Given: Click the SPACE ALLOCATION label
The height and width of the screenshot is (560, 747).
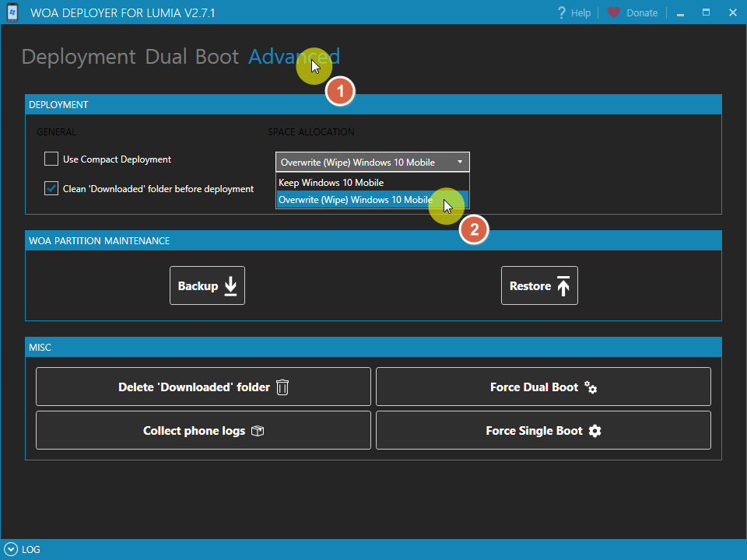Looking at the screenshot, I should click(x=310, y=132).
